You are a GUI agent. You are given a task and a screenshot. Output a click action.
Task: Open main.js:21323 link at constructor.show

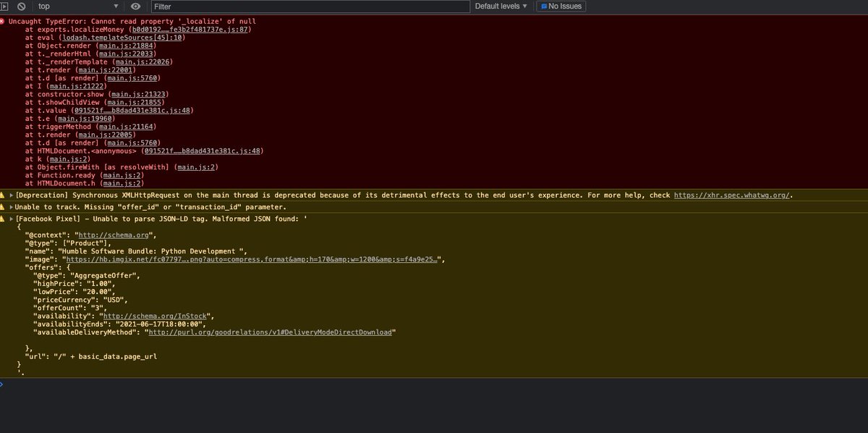[138, 94]
